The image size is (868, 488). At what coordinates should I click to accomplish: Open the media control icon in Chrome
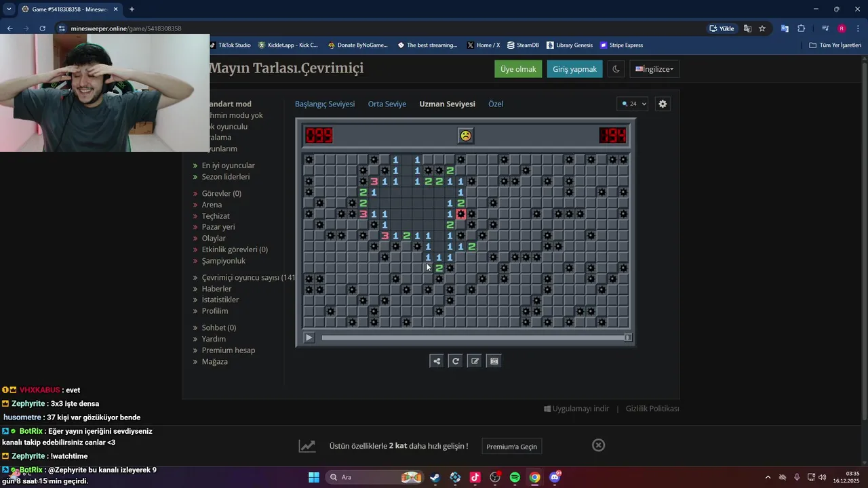click(825, 28)
